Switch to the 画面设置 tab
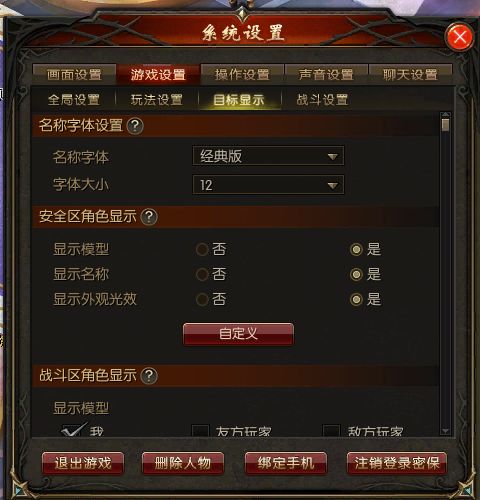The width and height of the screenshot is (480, 500). tap(74, 74)
